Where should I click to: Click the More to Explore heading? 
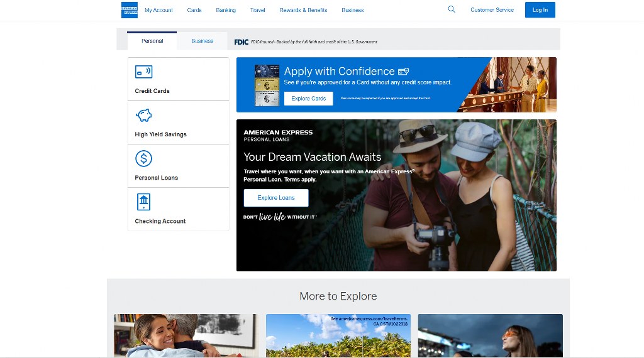(338, 296)
